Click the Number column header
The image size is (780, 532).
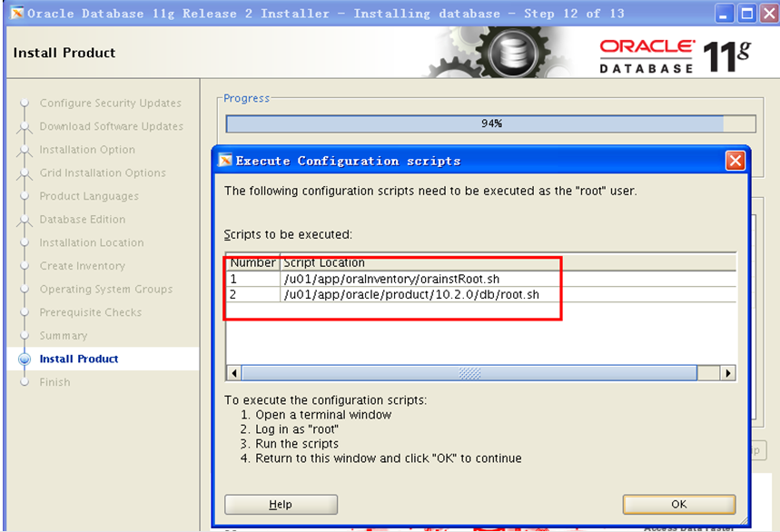coord(253,262)
